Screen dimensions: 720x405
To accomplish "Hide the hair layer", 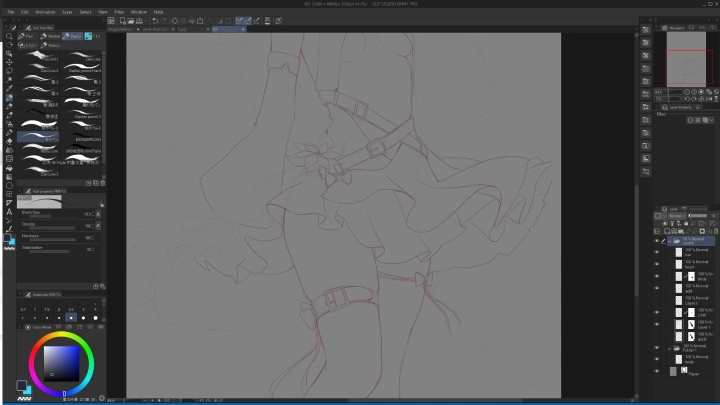I will [656, 252].
